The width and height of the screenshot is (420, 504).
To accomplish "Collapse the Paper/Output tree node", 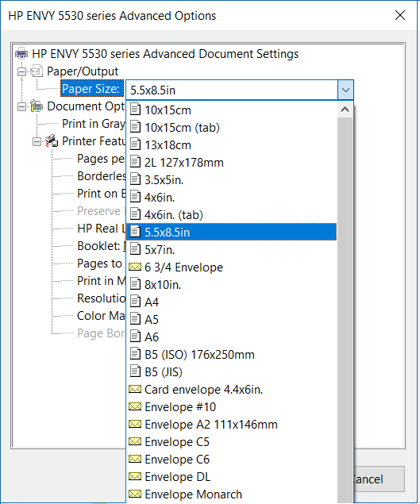I will (x=22, y=71).
